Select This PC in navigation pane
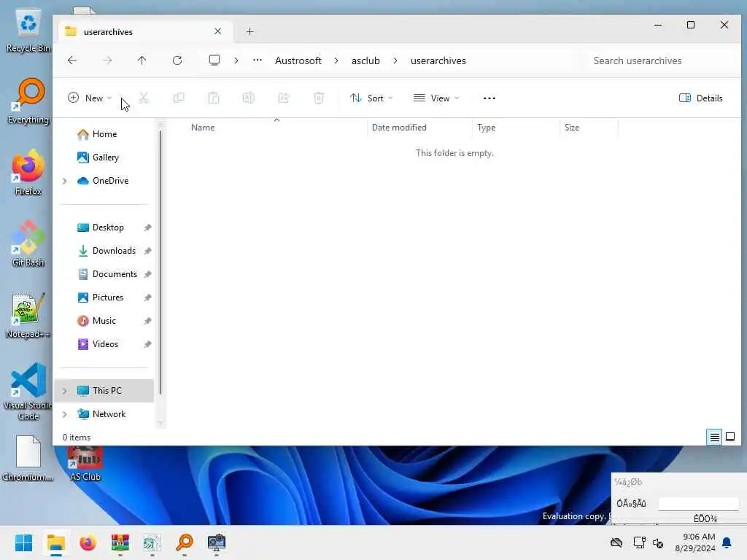This screenshot has height=560, width=747. [x=107, y=391]
